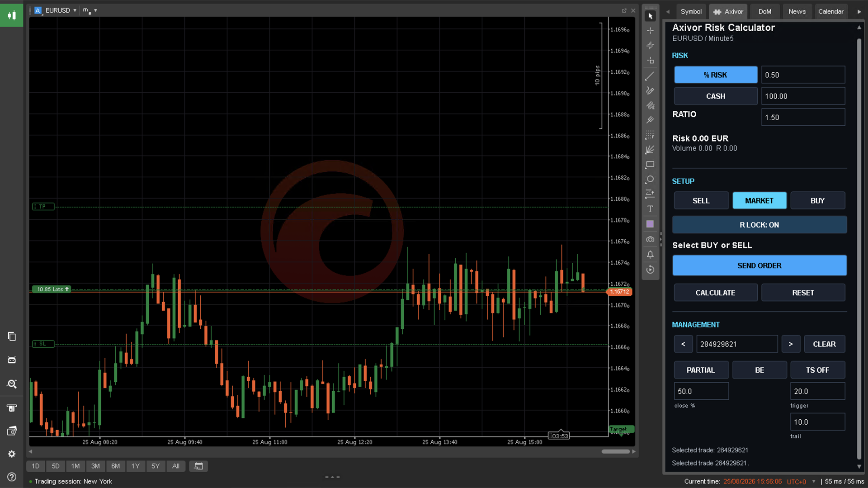This screenshot has width=868, height=488.
Task: Click the SEND ORDER button
Action: (x=759, y=265)
